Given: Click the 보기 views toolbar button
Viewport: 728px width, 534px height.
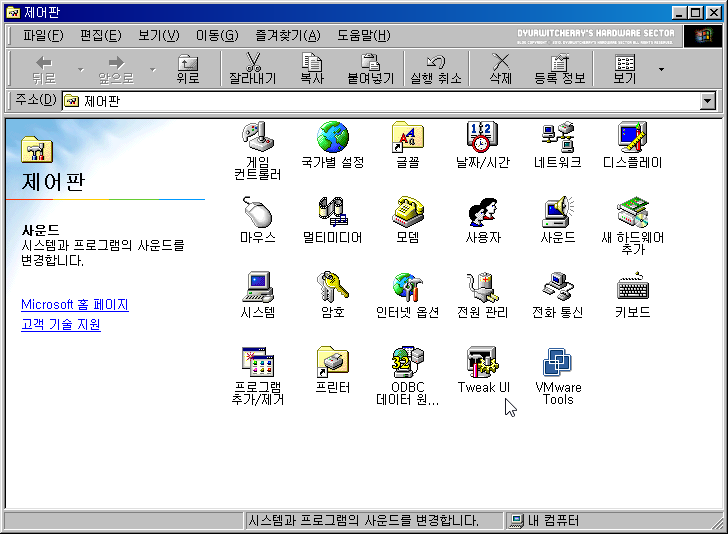Looking at the screenshot, I should pyautogui.click(x=625, y=69).
